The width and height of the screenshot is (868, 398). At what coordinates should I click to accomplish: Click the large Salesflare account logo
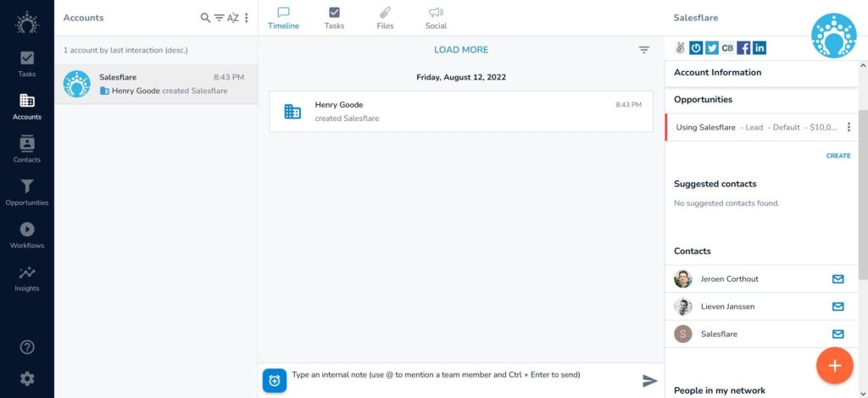[834, 36]
